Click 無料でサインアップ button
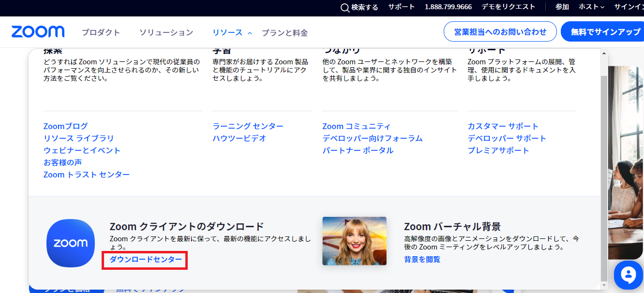644x293 pixels. [x=605, y=32]
